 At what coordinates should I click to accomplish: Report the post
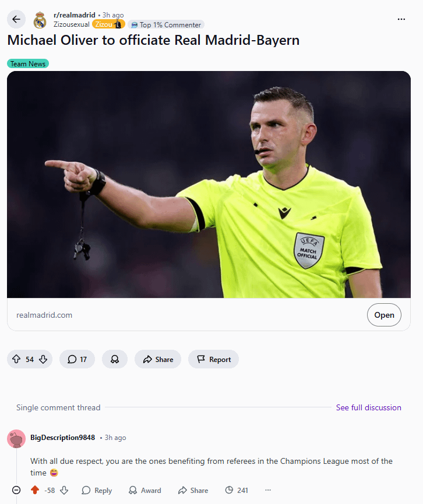(213, 360)
